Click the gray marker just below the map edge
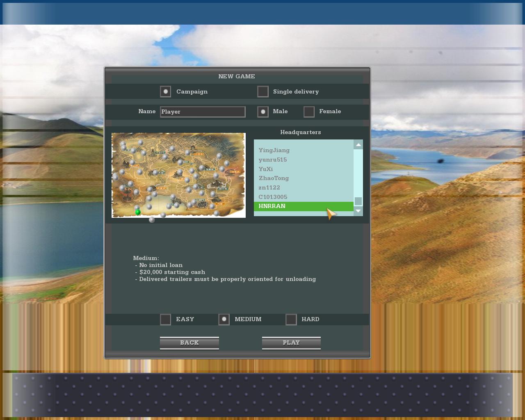The height and width of the screenshot is (420, 525). (x=152, y=220)
